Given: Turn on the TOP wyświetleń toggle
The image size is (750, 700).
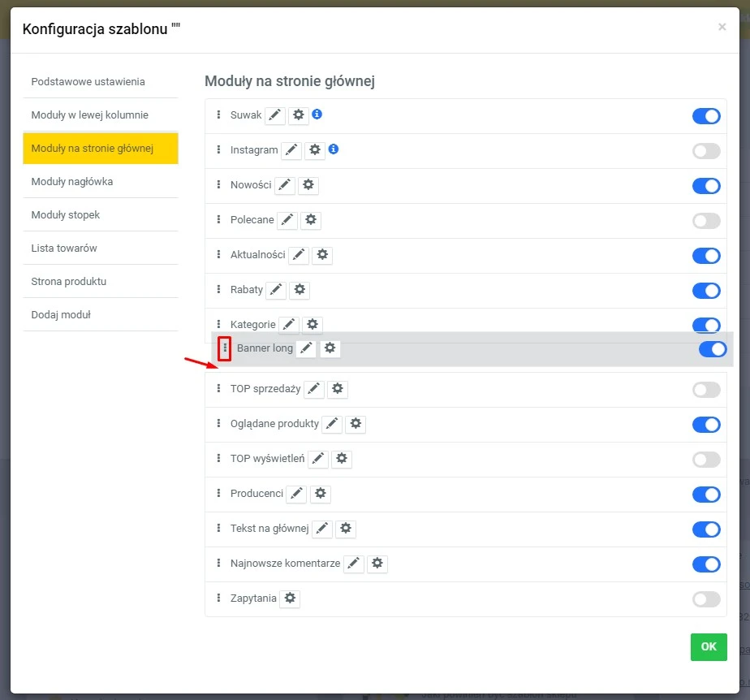Looking at the screenshot, I should [x=705, y=458].
